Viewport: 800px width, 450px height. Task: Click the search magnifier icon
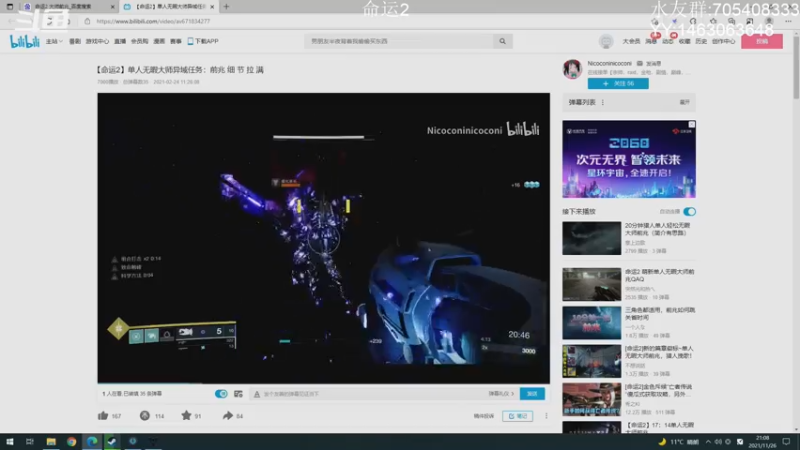point(503,41)
